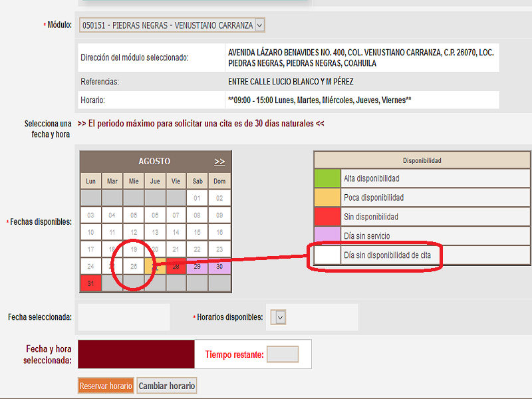The image size is (532, 399).
Task: Pick purple date 29 on calendar
Action: click(198, 267)
